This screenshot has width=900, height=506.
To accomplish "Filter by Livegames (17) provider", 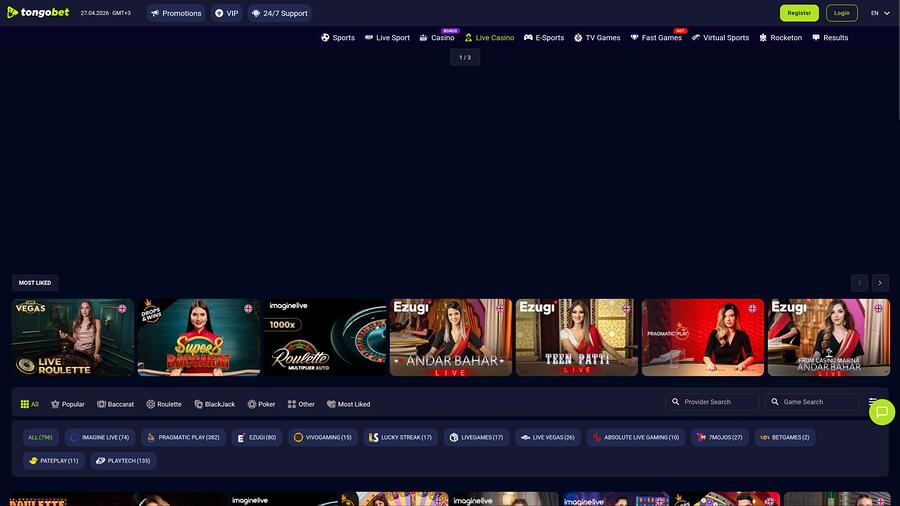I will pyautogui.click(x=476, y=437).
